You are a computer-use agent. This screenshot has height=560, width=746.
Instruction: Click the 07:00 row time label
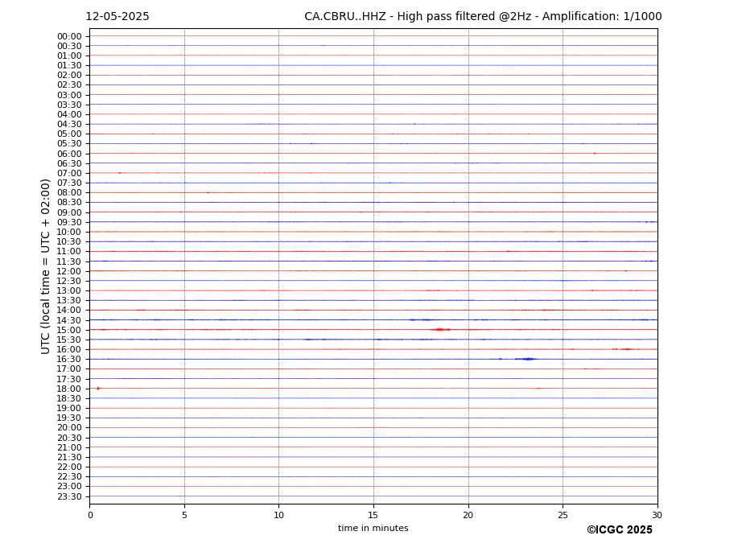pos(69,174)
